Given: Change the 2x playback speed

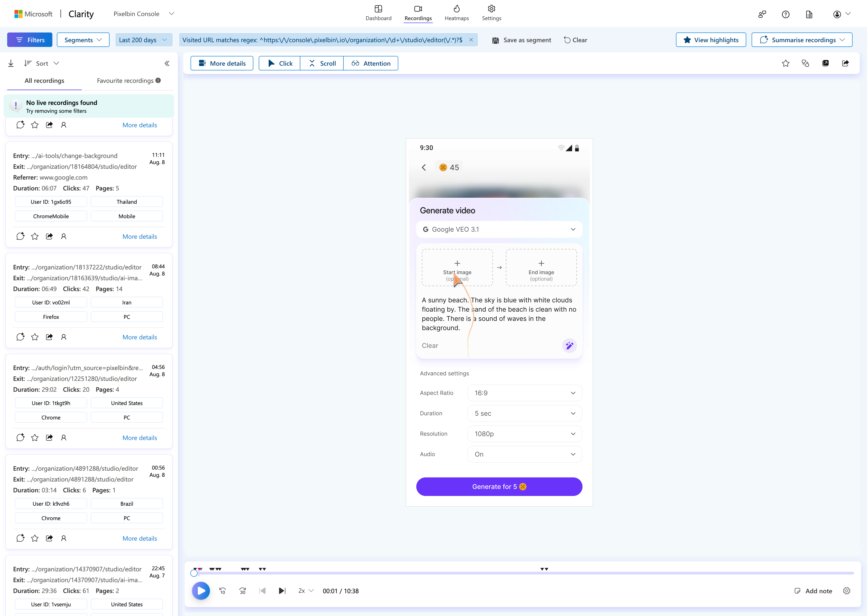Looking at the screenshot, I should click(x=306, y=591).
